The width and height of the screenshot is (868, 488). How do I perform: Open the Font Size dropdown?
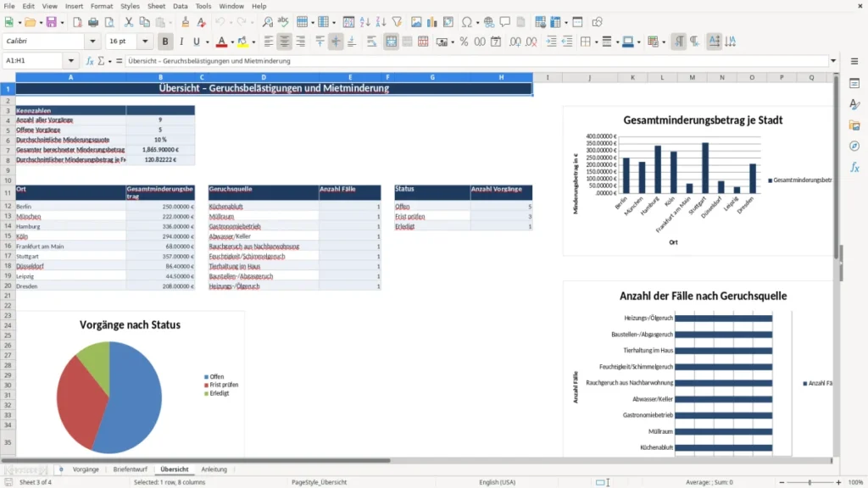tap(145, 41)
